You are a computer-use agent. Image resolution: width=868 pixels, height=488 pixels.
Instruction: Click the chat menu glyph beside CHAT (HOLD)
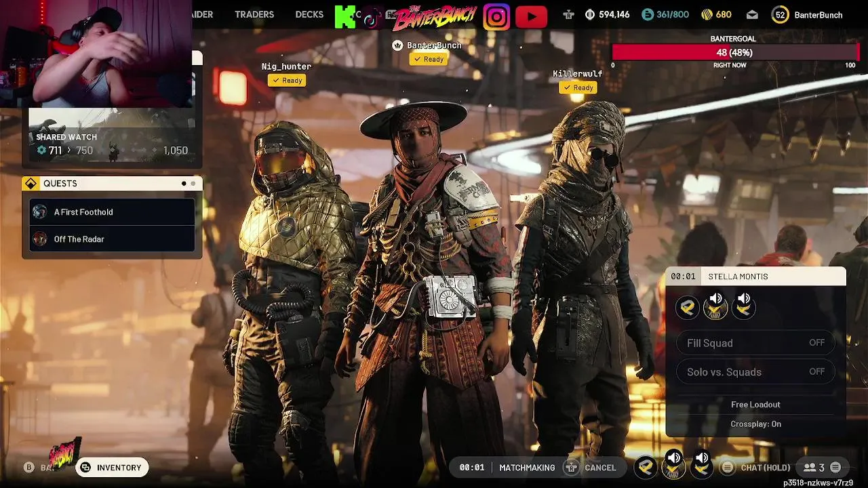point(728,467)
